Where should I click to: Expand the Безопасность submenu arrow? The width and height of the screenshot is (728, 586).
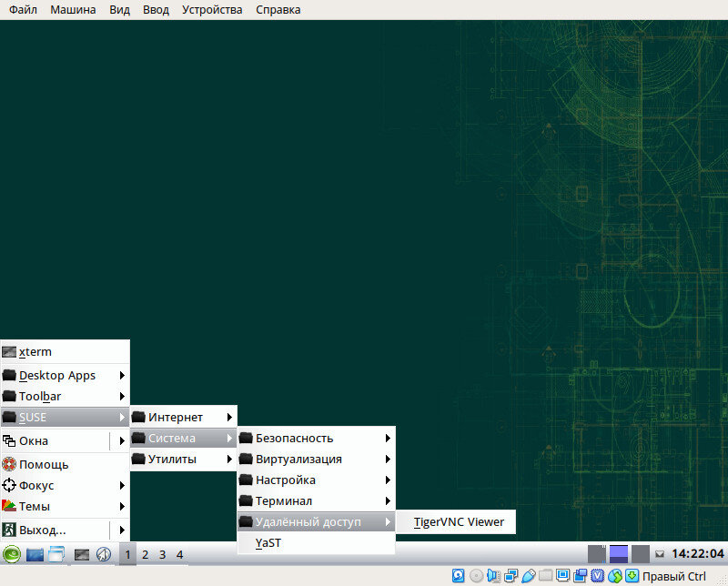(388, 438)
